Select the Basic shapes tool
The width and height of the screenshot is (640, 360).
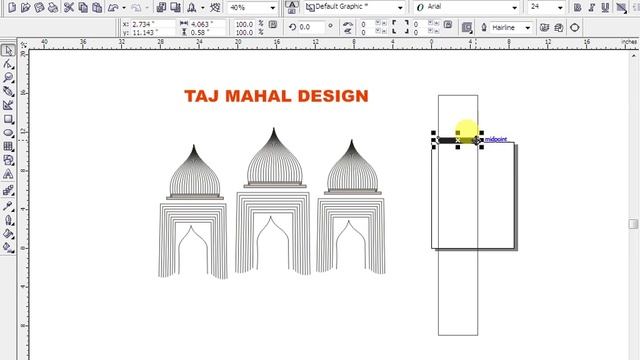8,160
